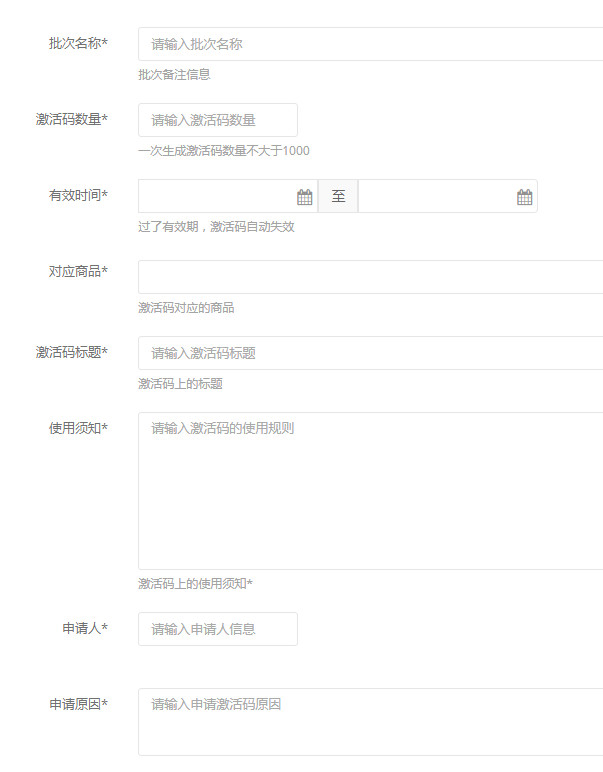Focus the 使用须知 rules textarea
The image size is (603, 772).
(x=370, y=490)
